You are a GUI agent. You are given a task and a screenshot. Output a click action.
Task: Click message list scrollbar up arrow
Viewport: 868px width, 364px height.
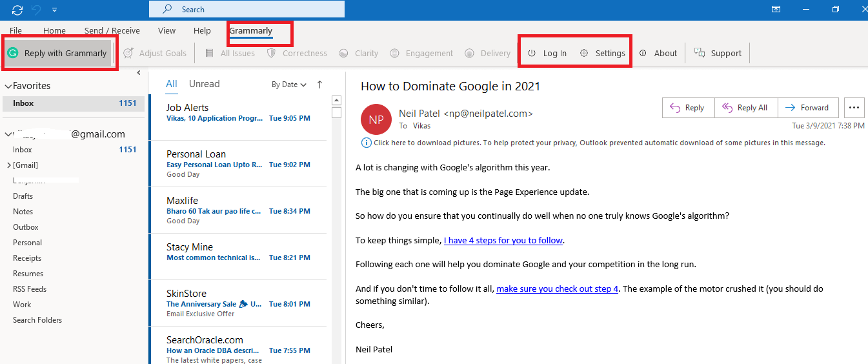[x=336, y=101]
